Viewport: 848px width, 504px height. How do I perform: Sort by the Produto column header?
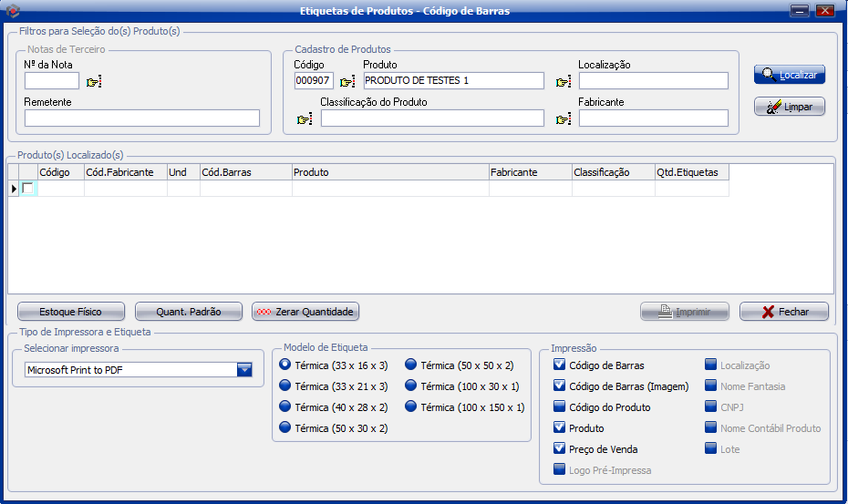pyautogui.click(x=389, y=172)
